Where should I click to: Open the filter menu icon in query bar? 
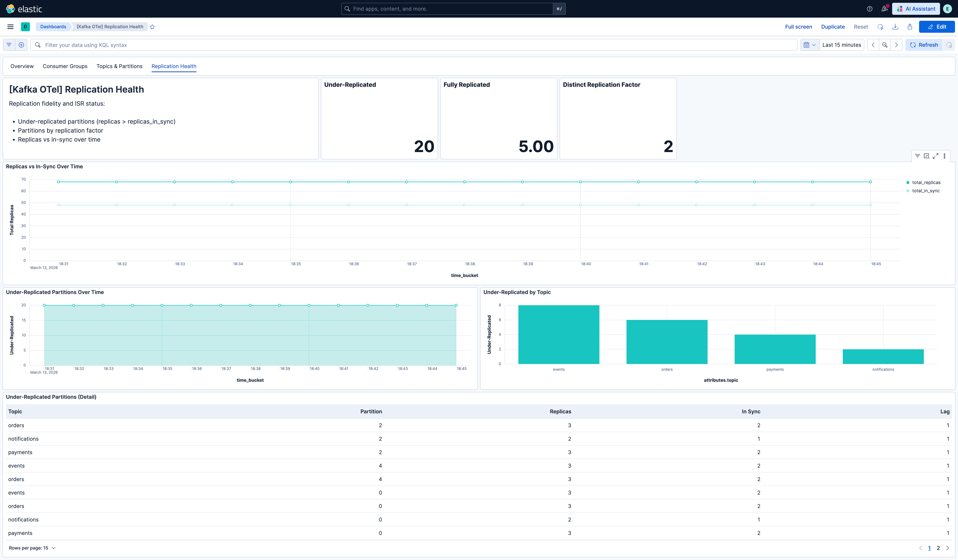click(9, 45)
